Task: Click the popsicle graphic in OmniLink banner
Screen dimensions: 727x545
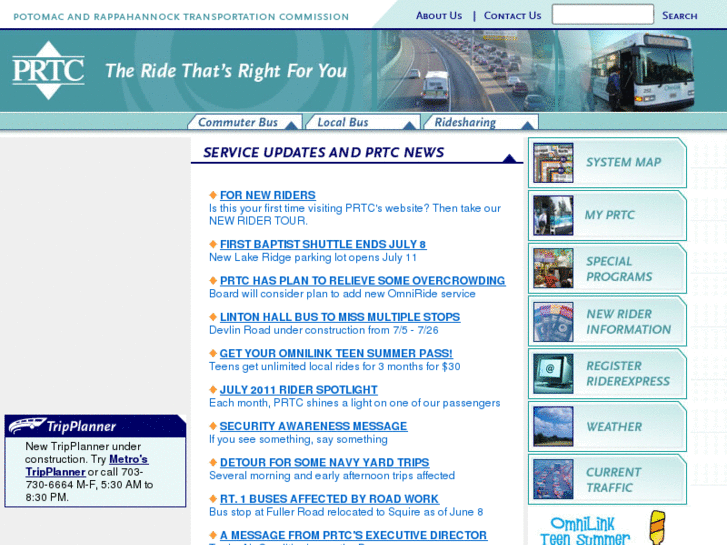Action: click(657, 528)
